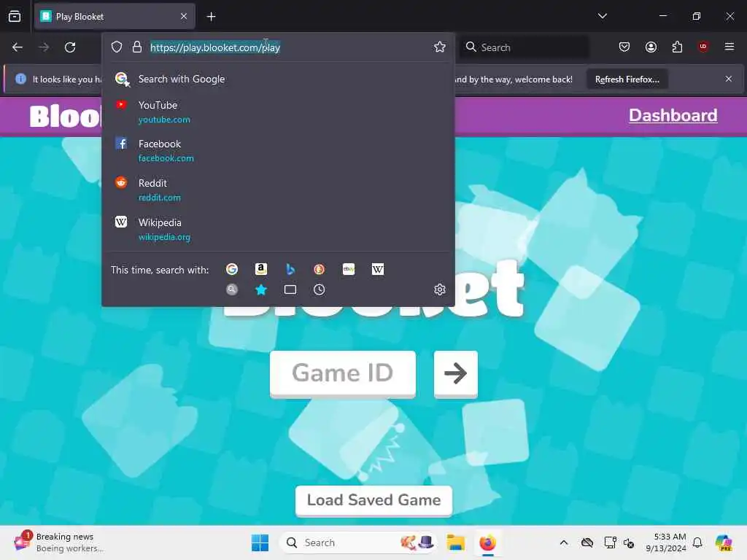Open Firefox from the taskbar
This screenshot has height=560, width=747.
487,542
